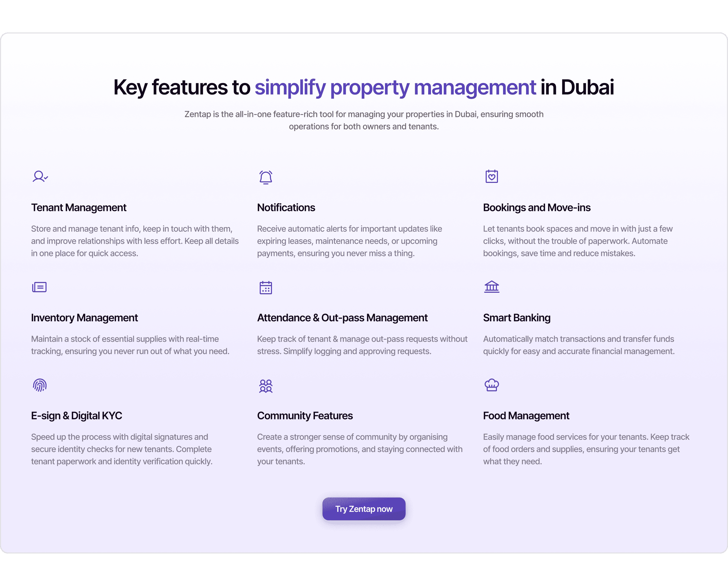Click the Smart Banking bank icon
This screenshot has width=728, height=566.
(492, 287)
